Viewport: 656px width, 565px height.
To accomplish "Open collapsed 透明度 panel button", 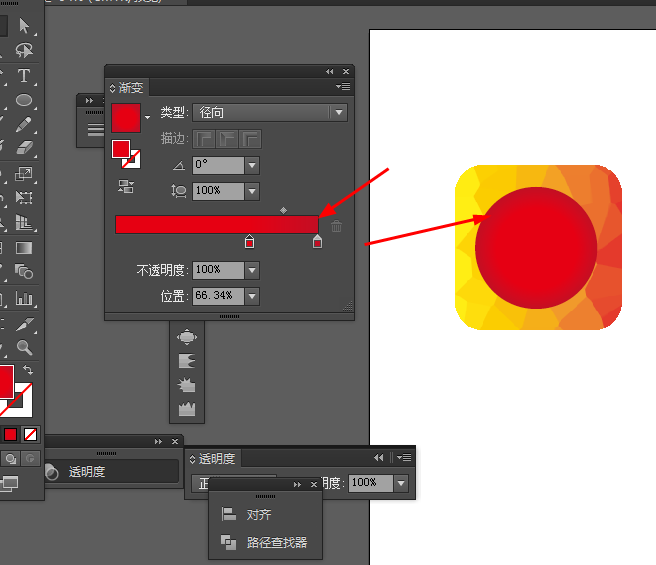I will click(112, 472).
